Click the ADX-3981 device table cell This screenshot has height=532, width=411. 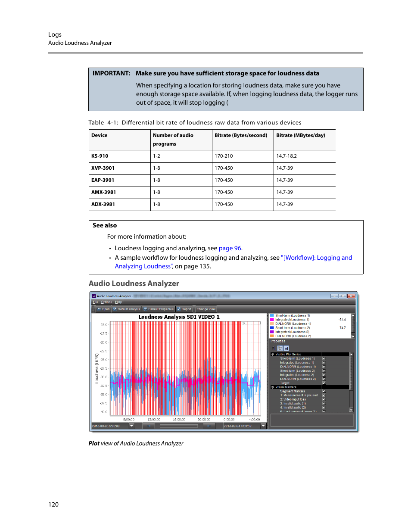pos(119,204)
